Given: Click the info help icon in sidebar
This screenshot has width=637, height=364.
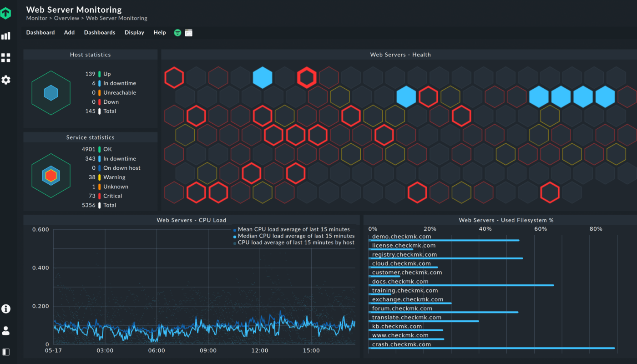Looking at the screenshot, I should 5,308.
